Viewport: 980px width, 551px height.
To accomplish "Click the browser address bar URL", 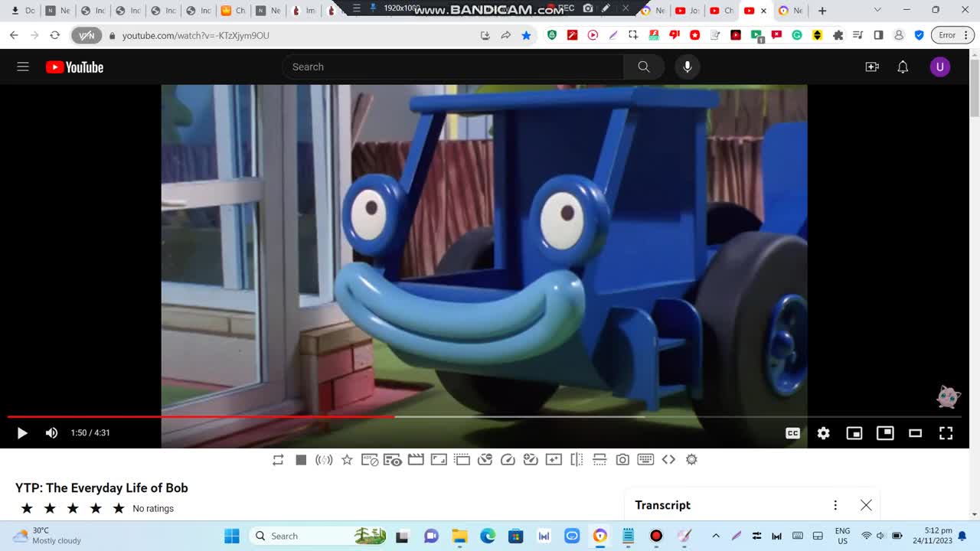I will coord(195,35).
